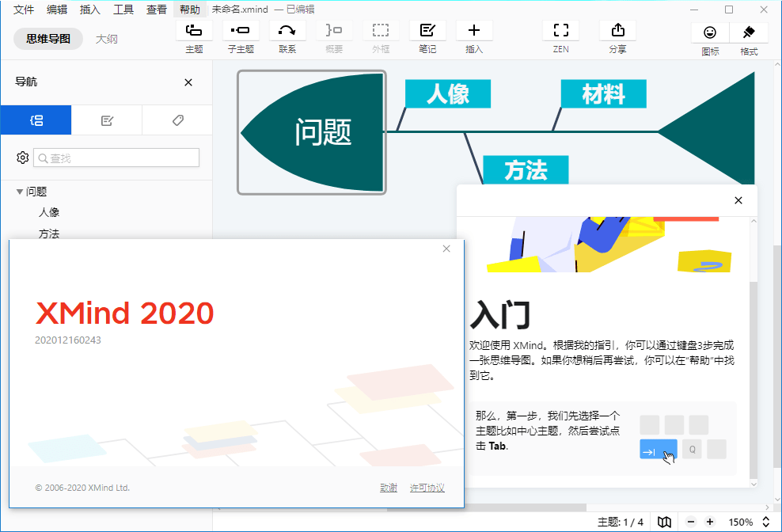Open the 格式 format panel
Viewport: 782px width, 532px height.
click(x=749, y=33)
